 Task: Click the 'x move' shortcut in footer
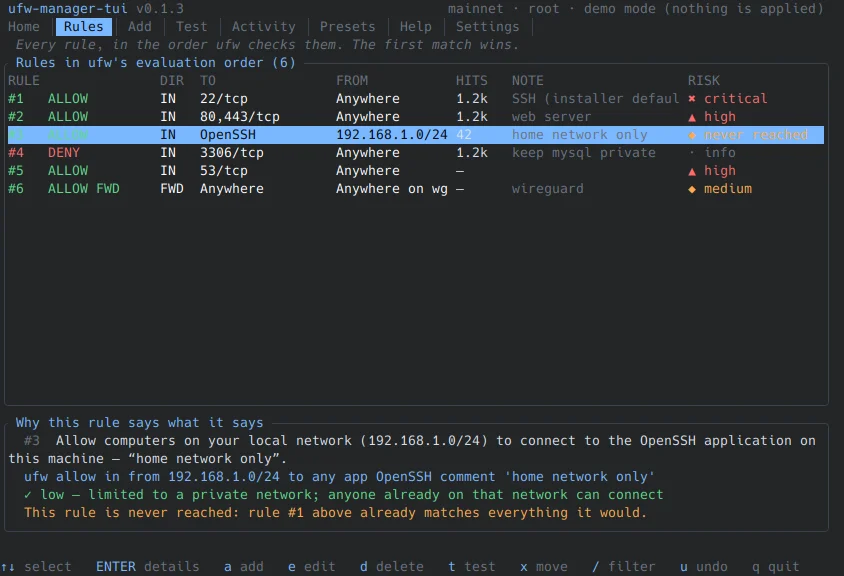[x=544, y=567]
